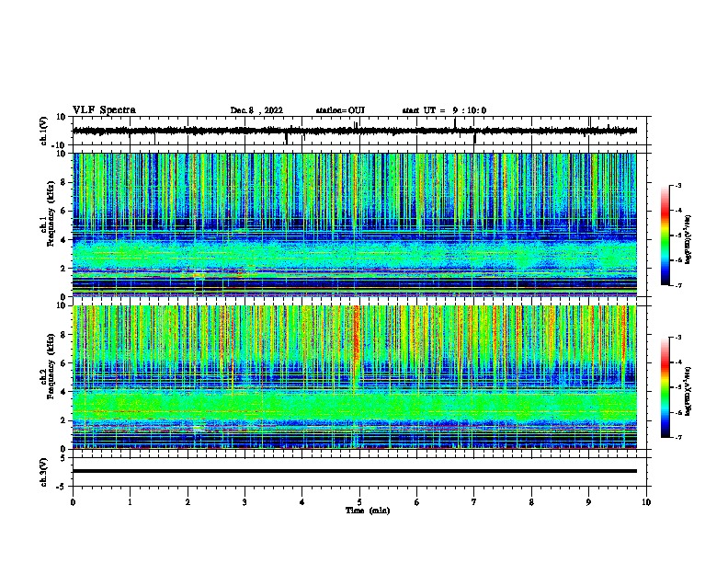Screen dimensions: 728x563
Task: Click the '-3' label on ch.1 color bar
Action: (x=678, y=186)
